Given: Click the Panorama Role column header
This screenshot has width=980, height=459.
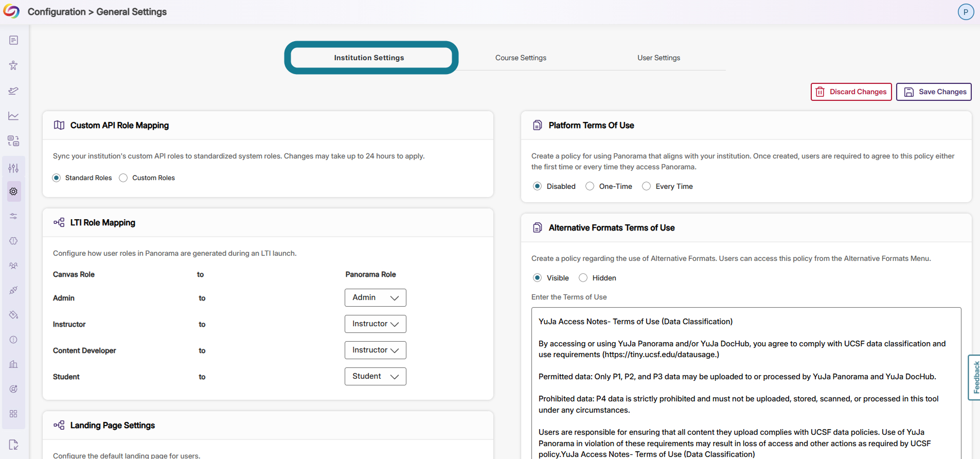Looking at the screenshot, I should (370, 274).
